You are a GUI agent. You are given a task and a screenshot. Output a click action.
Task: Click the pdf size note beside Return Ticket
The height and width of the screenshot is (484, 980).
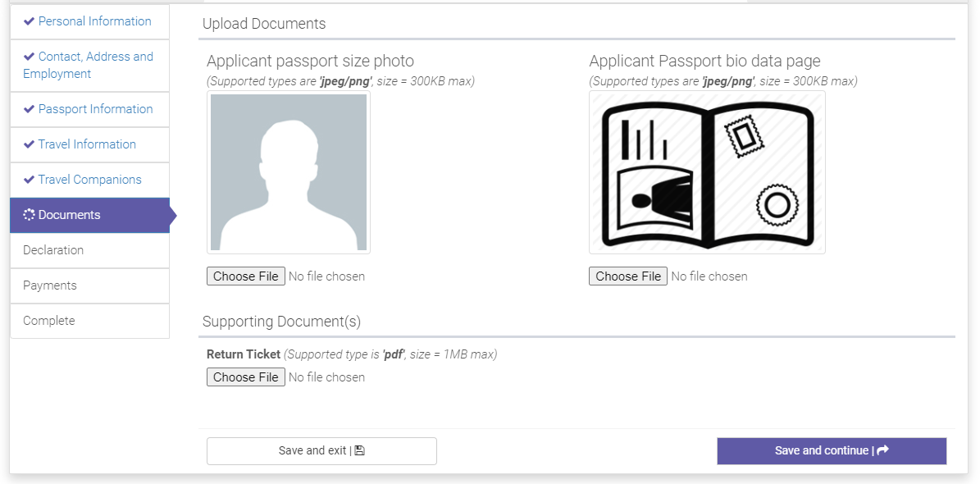[x=390, y=354]
